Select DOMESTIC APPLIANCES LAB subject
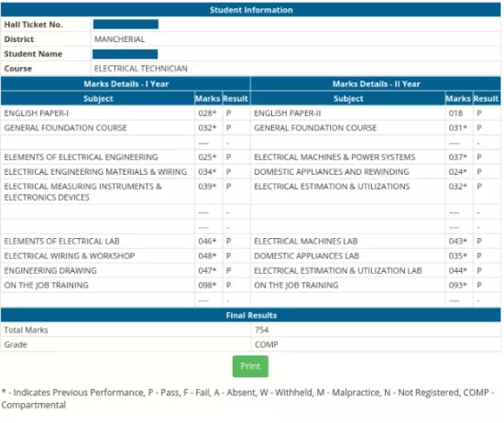 [x=306, y=256]
